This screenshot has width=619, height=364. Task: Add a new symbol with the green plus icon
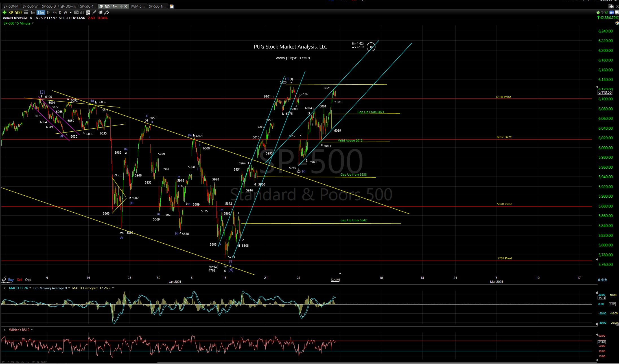(x=5, y=13)
